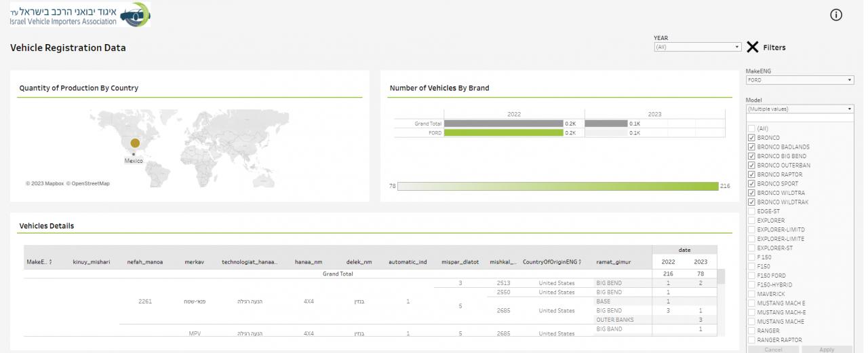Expand the Model multiple values dropdown
Image resolution: width=868 pixels, height=353 pixels.
[x=800, y=109]
